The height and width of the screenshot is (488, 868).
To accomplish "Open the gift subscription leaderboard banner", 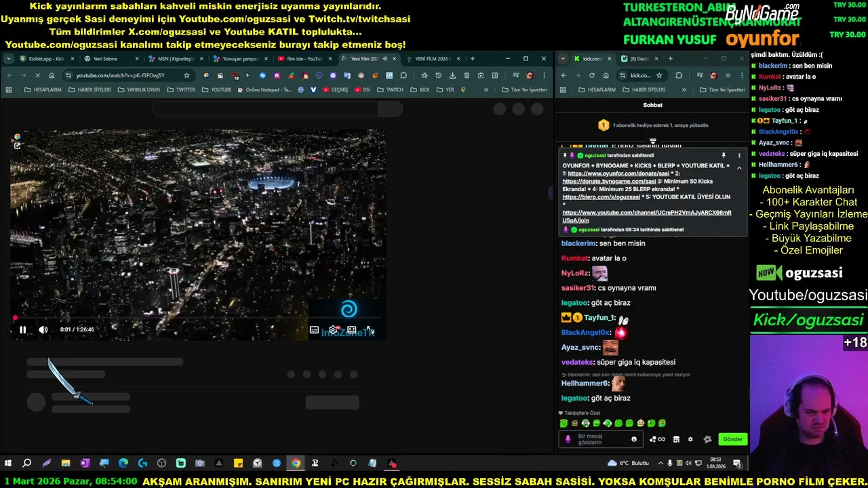I will [x=652, y=125].
